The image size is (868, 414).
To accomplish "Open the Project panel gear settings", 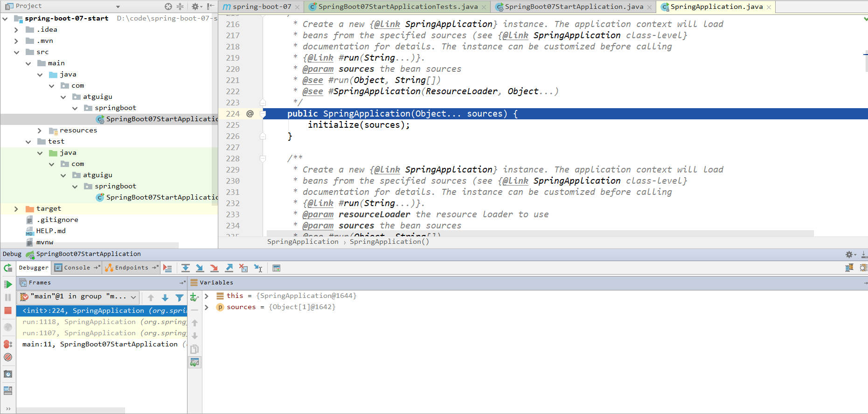I will click(x=196, y=7).
